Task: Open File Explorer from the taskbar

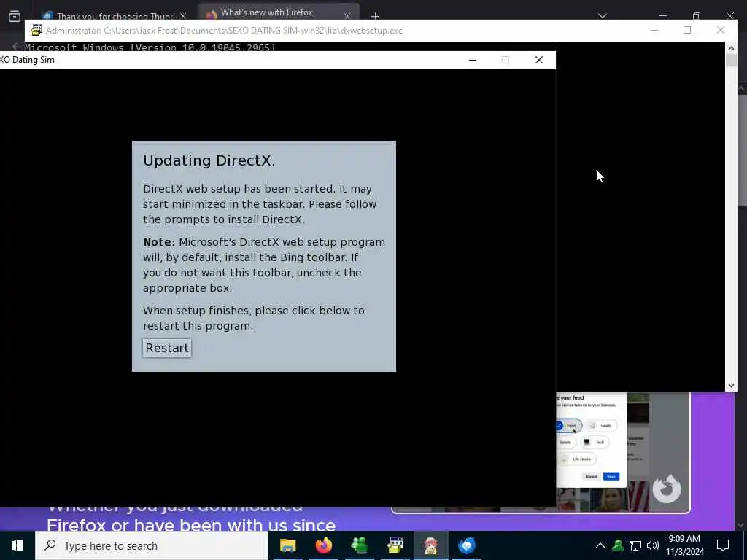Action: [x=287, y=545]
